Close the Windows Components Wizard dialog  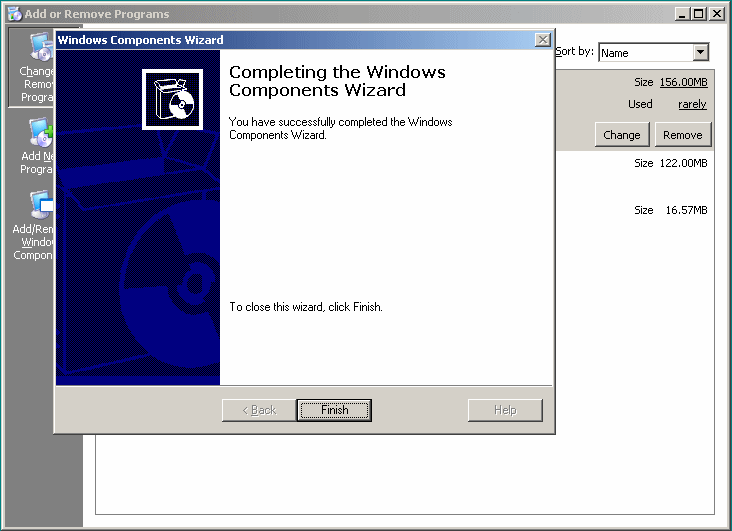click(542, 40)
